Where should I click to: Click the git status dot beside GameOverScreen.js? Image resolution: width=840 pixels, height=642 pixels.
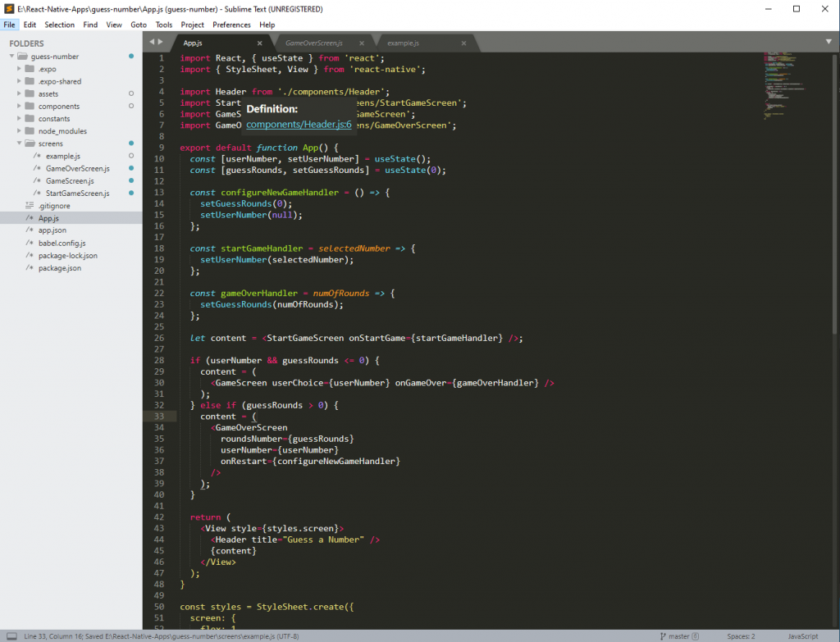pyautogui.click(x=130, y=168)
